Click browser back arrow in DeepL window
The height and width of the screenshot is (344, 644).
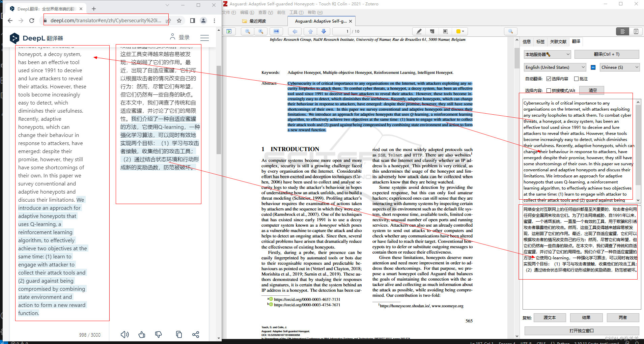(x=10, y=21)
